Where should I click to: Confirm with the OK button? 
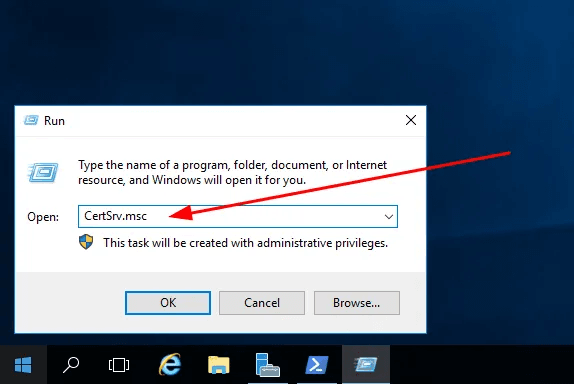[168, 303]
